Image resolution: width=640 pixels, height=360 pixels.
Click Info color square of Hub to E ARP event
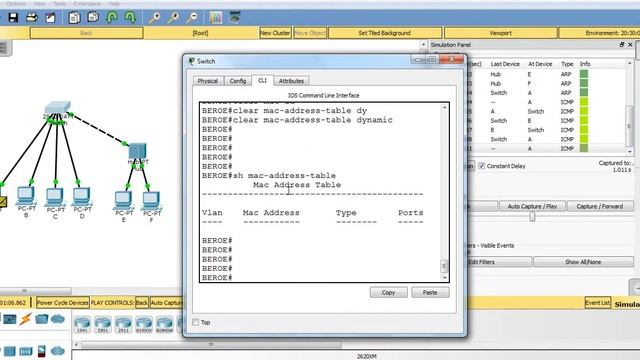[584, 74]
